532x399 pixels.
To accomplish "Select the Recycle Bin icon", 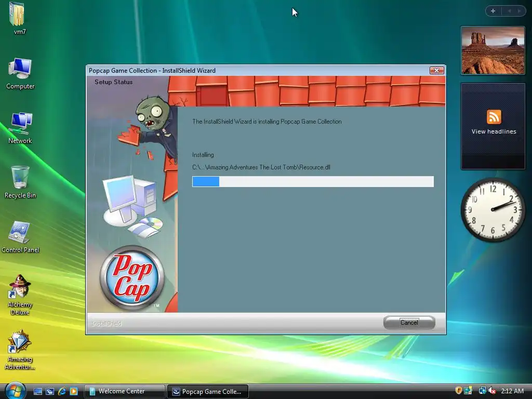I will coord(20,182).
